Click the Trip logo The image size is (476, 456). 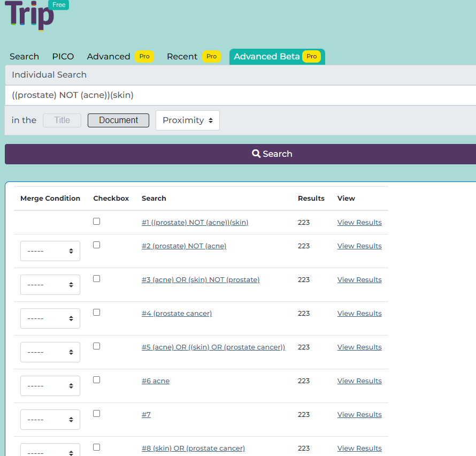pos(29,18)
